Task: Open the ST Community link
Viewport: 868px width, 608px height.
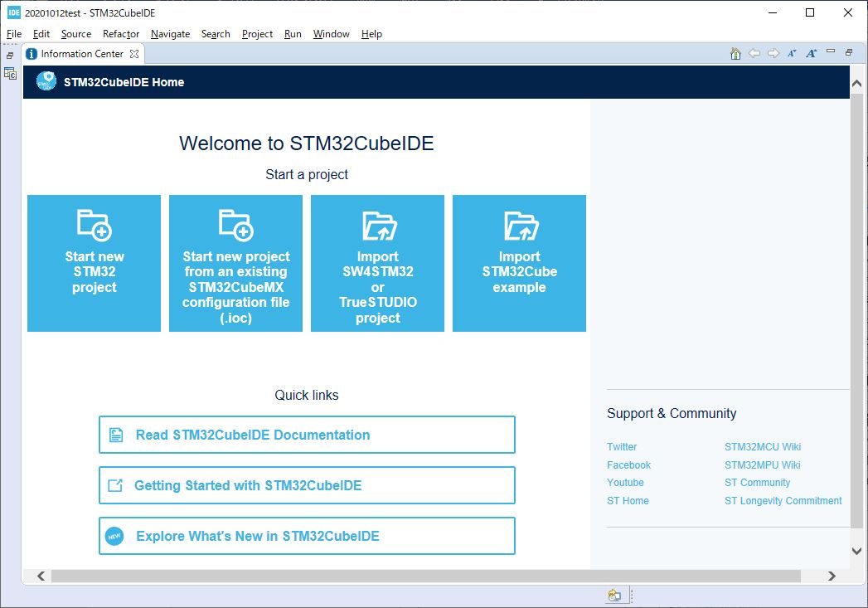Action: (x=757, y=483)
